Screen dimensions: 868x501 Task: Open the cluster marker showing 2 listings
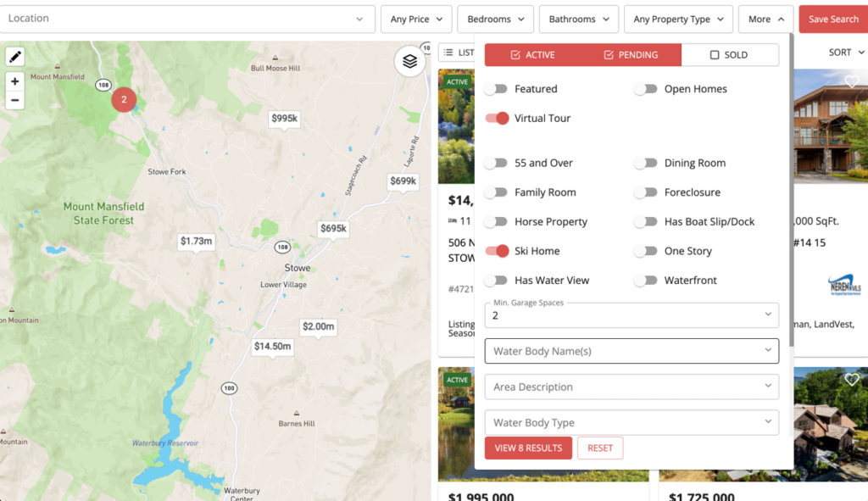pos(124,100)
